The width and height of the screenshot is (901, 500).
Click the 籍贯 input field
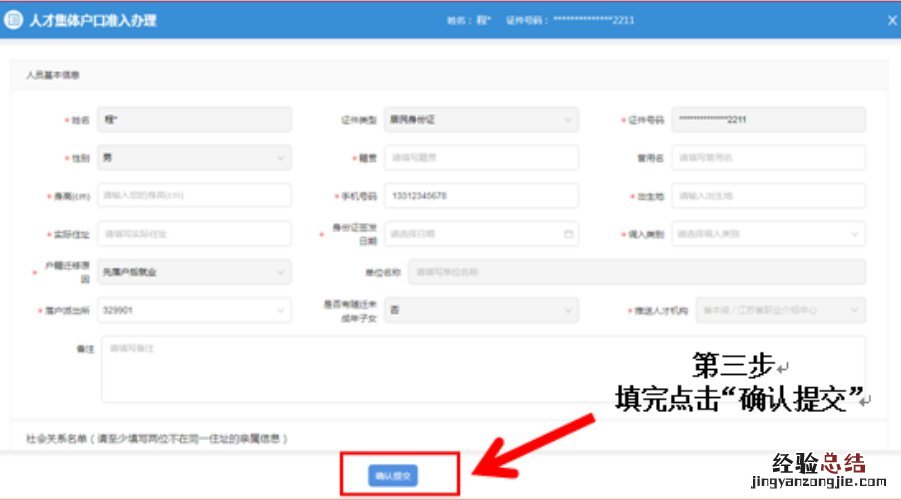coord(480,158)
